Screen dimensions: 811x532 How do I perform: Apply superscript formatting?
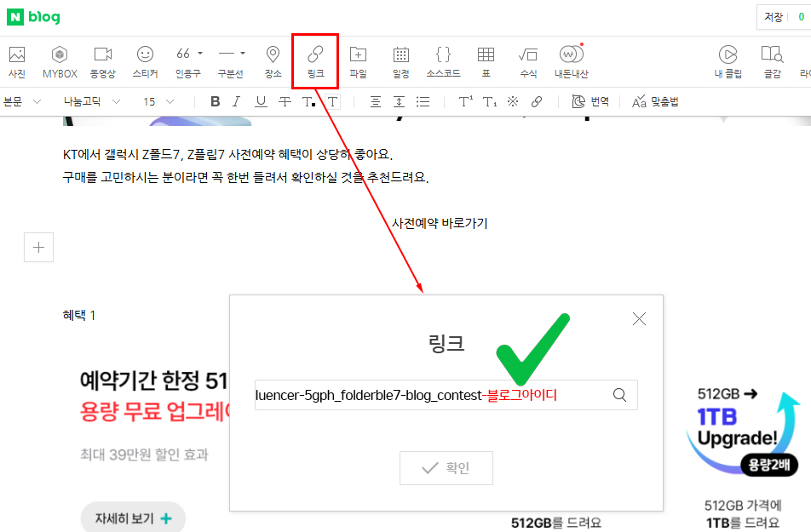pyautogui.click(x=465, y=102)
